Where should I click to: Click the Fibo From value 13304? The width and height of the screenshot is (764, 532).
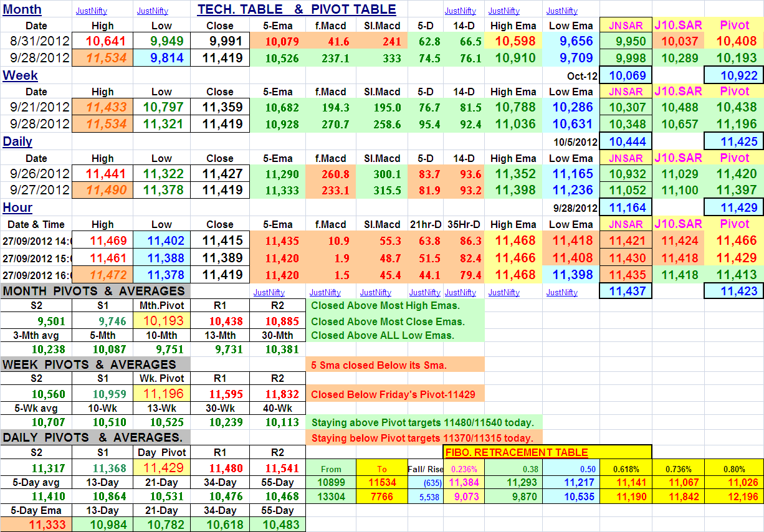331,496
